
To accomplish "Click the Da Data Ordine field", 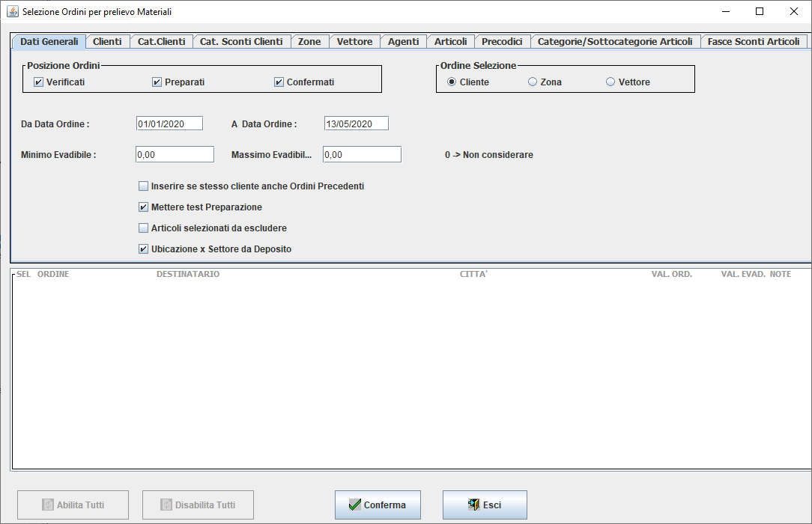I will [x=169, y=124].
